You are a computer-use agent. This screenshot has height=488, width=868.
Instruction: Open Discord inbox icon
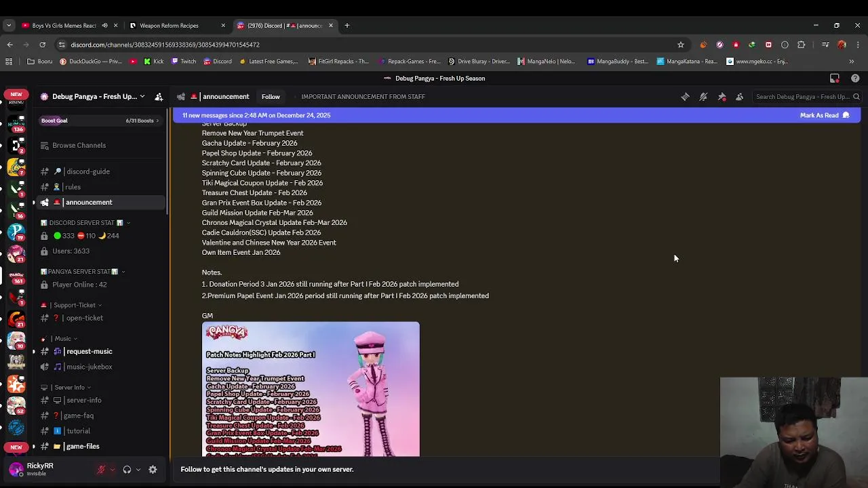(835, 78)
